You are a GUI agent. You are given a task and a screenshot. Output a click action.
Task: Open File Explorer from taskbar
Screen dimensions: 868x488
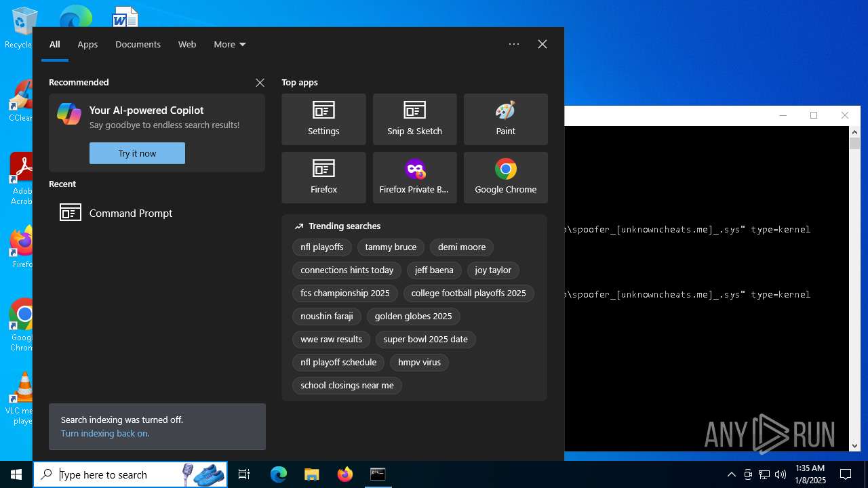click(312, 474)
